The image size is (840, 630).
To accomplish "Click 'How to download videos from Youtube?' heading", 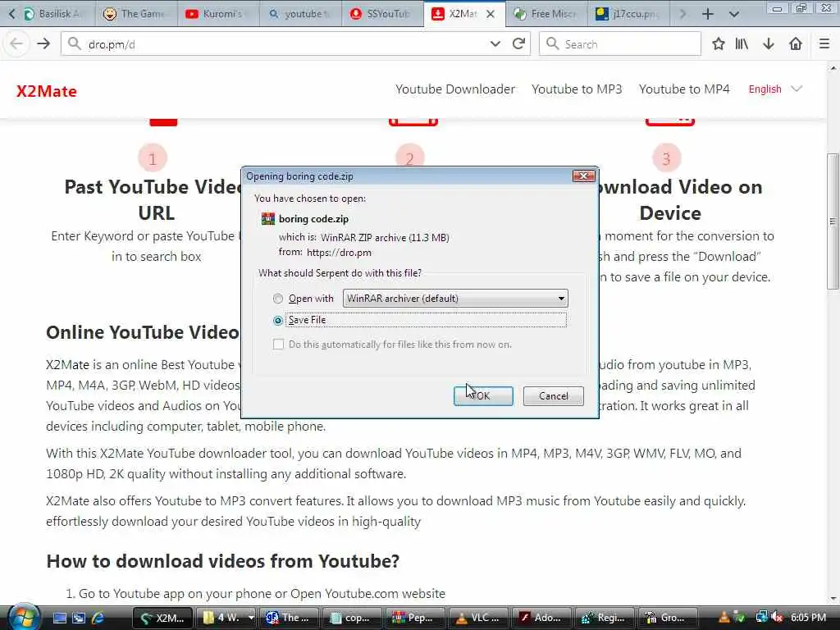I will pyautogui.click(x=223, y=561).
